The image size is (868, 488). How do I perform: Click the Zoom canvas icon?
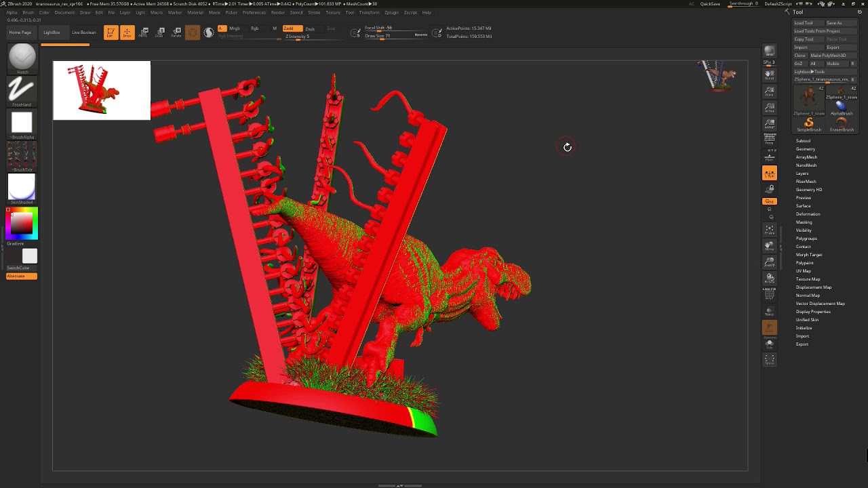pos(770,91)
